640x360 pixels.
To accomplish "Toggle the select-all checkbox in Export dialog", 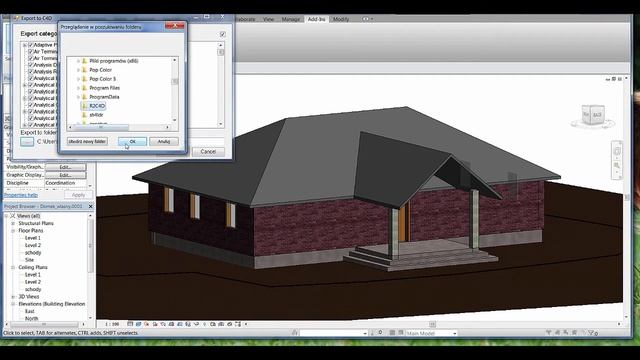I will tap(222, 34).
